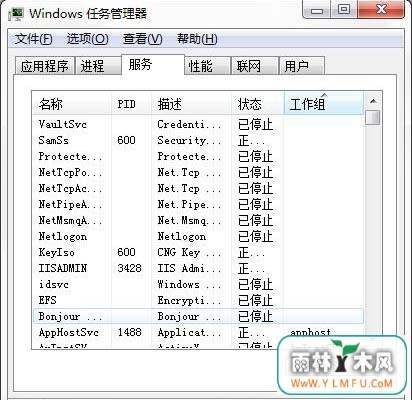Viewport: 412px width, 400px height.
Task: Open the 帮助(H) menu
Action: click(197, 39)
